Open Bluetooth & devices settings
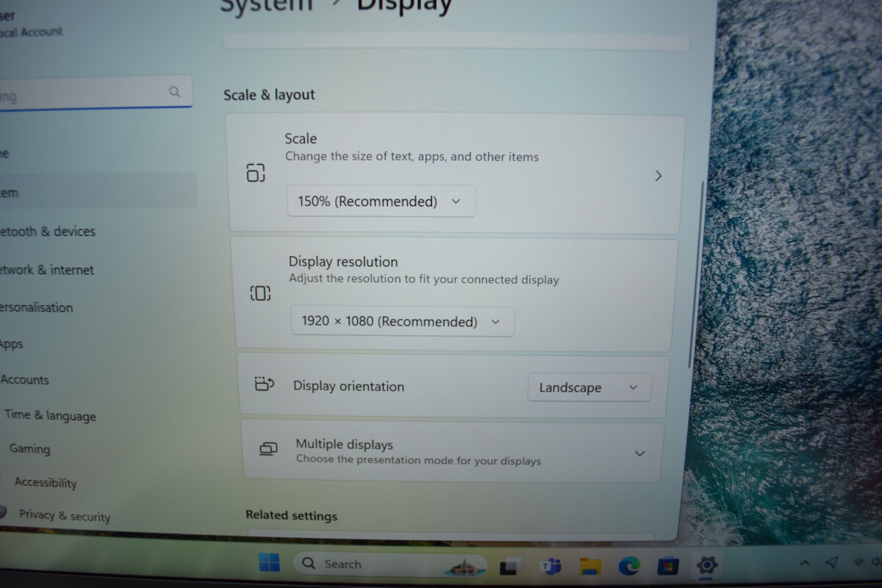This screenshot has height=588, width=882. tap(48, 231)
